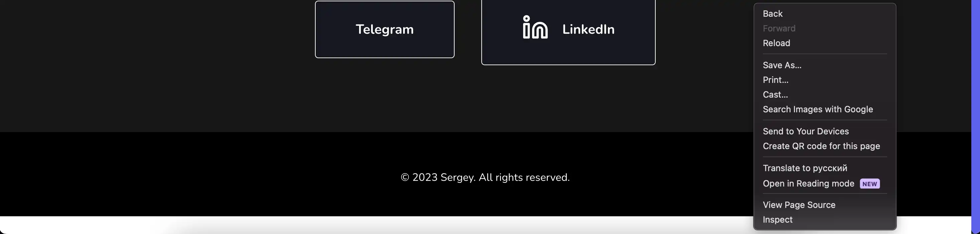Viewport: 980px width, 234px height.
Task: Click the LinkedIn text label
Action: coord(588,29)
